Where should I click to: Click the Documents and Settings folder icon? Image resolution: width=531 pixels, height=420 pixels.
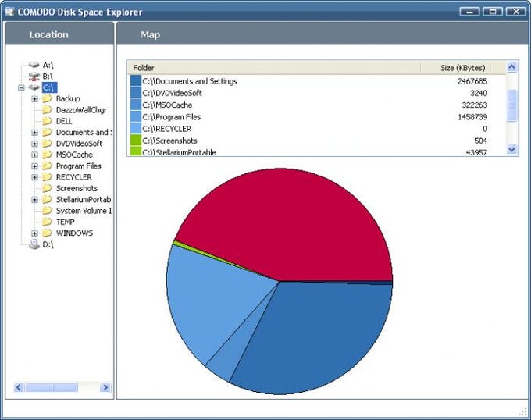tap(47, 132)
